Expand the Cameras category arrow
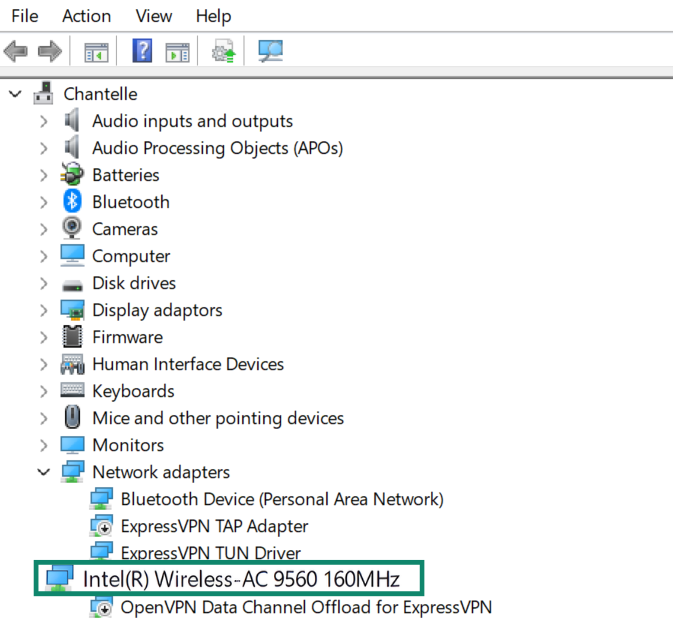673x622 pixels. pyautogui.click(x=44, y=230)
